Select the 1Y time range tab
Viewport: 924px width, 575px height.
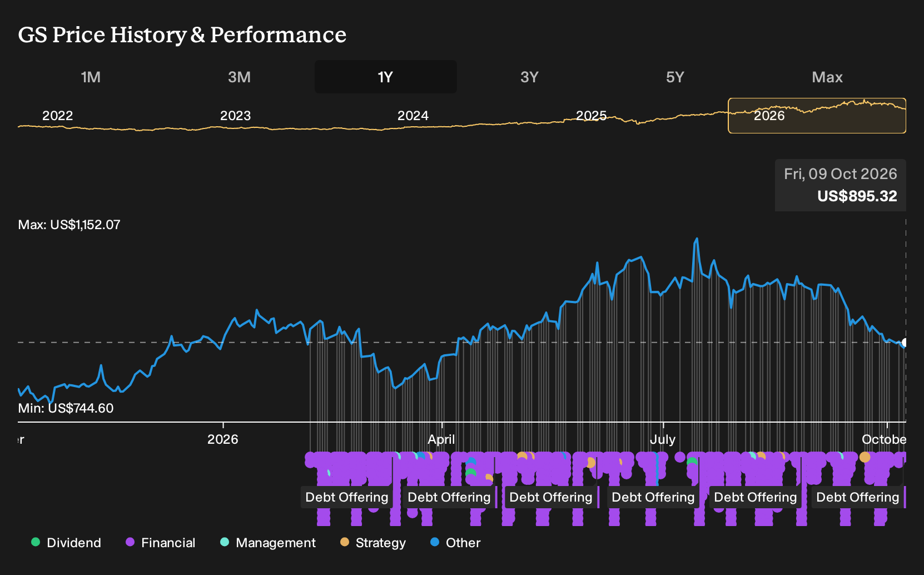[385, 77]
